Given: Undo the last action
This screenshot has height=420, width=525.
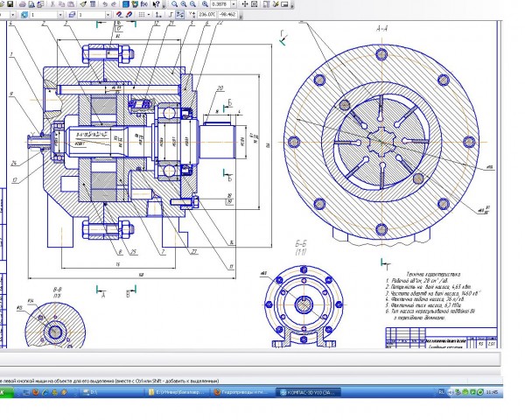Looking at the screenshot, I should pos(105,4).
